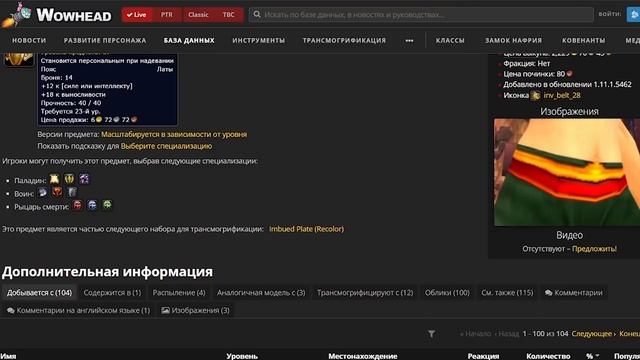Switch to the TBC database version
Screen dimensions: 640x360
point(229,15)
